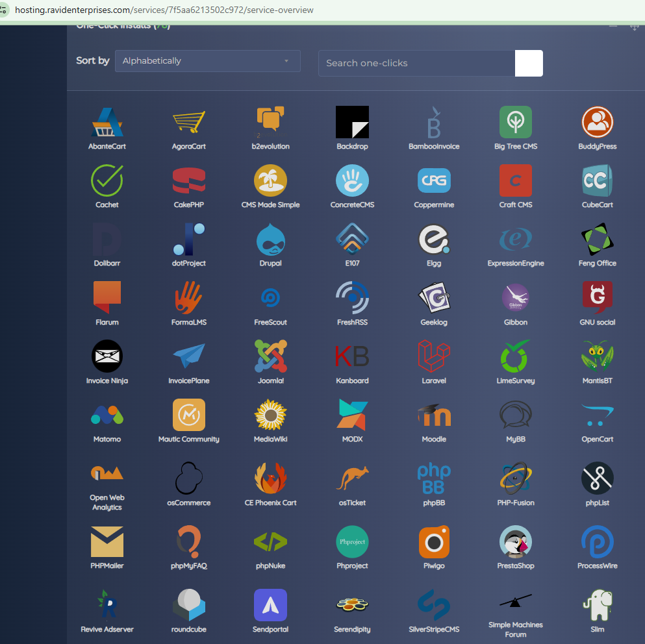Click the LimeSurvey icon

coord(515,356)
